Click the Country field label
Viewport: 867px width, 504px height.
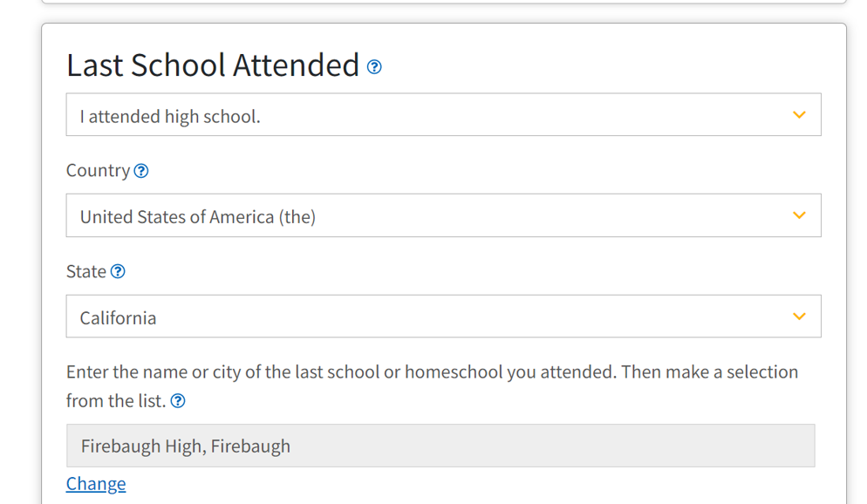click(98, 171)
